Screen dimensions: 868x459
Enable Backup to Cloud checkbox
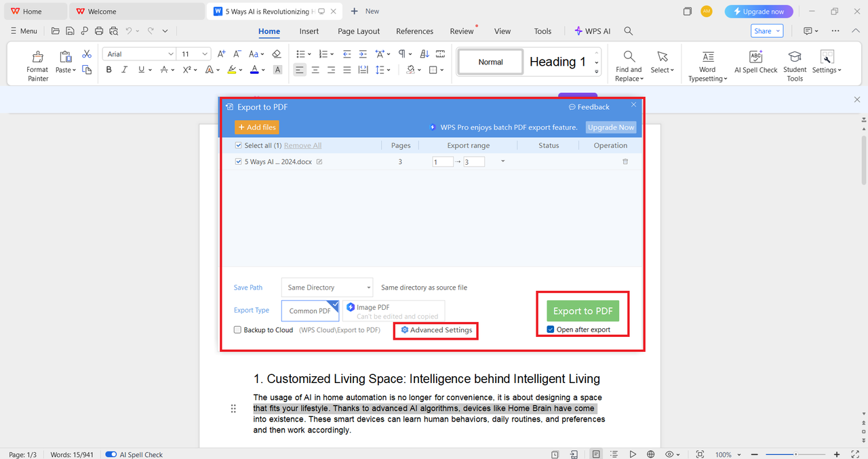point(237,330)
